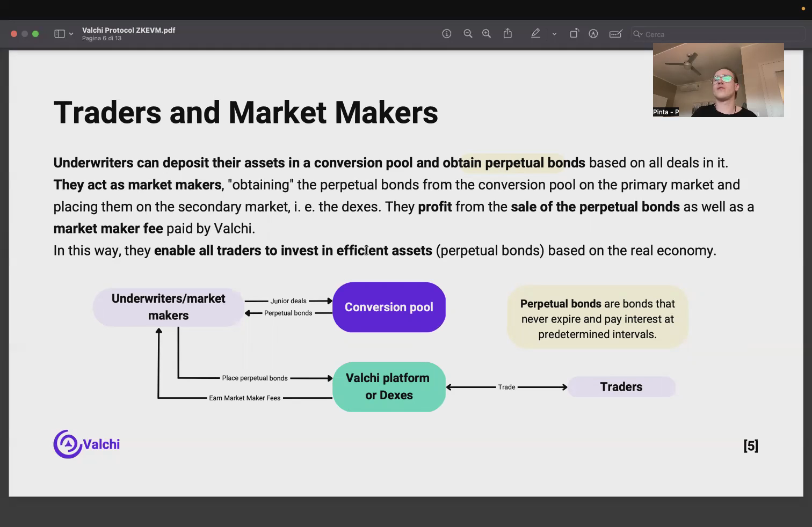The width and height of the screenshot is (812, 527).
Task: Toggle the sidebar view button
Action: [x=60, y=34]
